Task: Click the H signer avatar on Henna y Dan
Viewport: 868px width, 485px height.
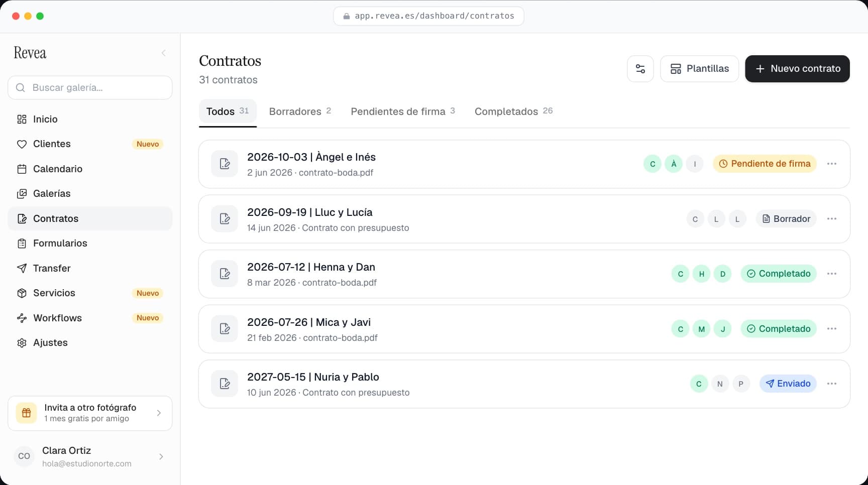Action: pyautogui.click(x=702, y=274)
